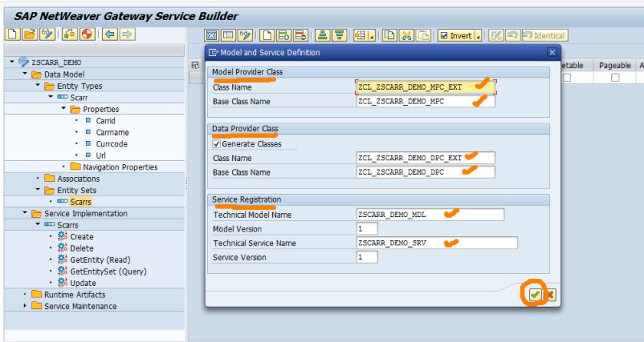Click the Data Provider Class Name field
Viewport: 644px width, 342px height.
click(x=426, y=158)
